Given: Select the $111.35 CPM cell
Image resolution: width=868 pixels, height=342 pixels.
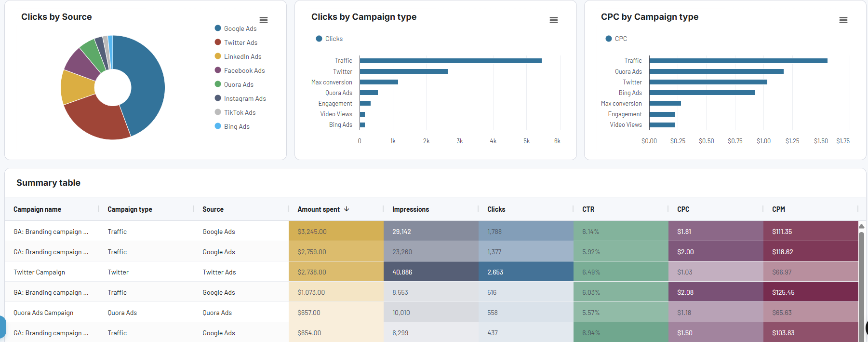Looking at the screenshot, I should coord(811,232).
